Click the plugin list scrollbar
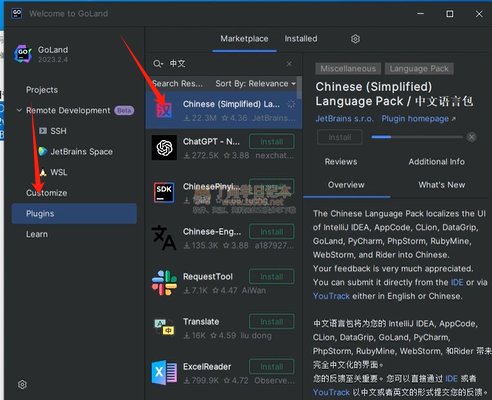 pyautogui.click(x=299, y=87)
